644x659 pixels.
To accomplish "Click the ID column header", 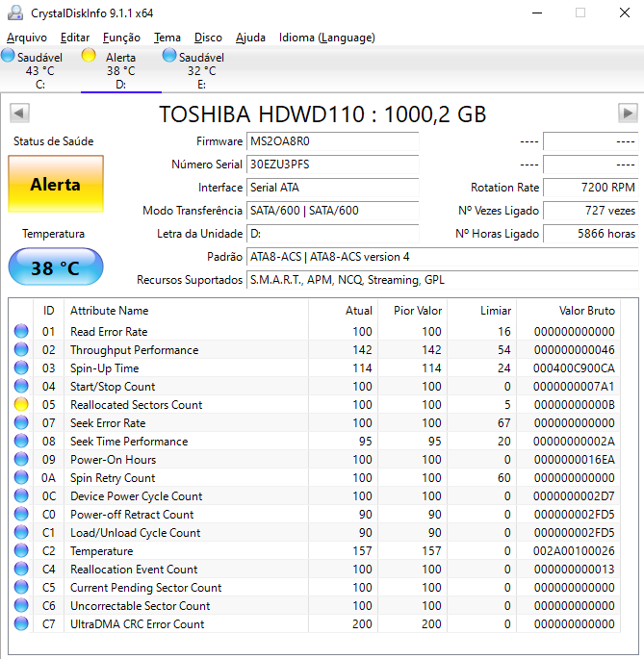I will pyautogui.click(x=49, y=311).
